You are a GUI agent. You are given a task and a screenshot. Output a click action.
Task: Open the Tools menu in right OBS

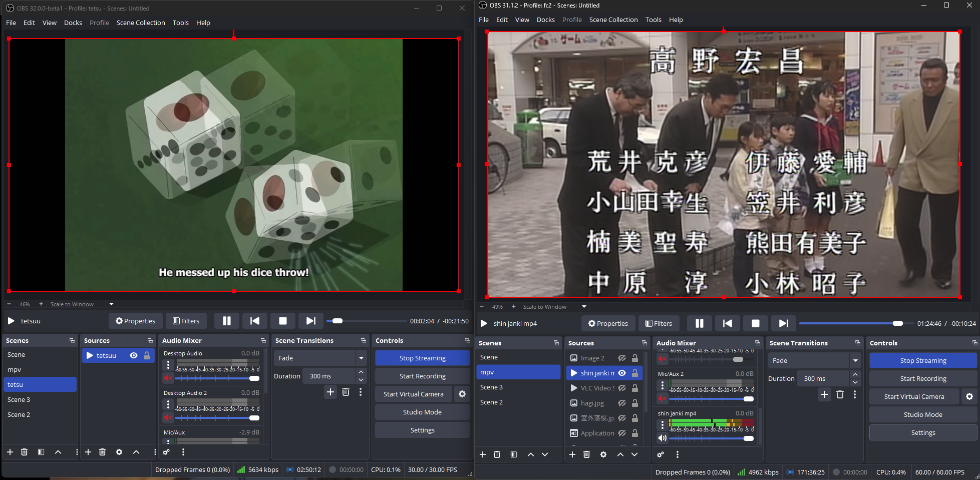653,20
